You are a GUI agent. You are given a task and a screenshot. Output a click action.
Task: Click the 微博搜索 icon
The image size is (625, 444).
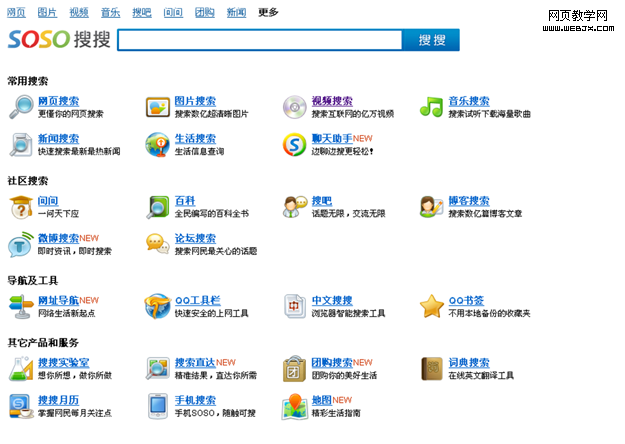point(21,244)
